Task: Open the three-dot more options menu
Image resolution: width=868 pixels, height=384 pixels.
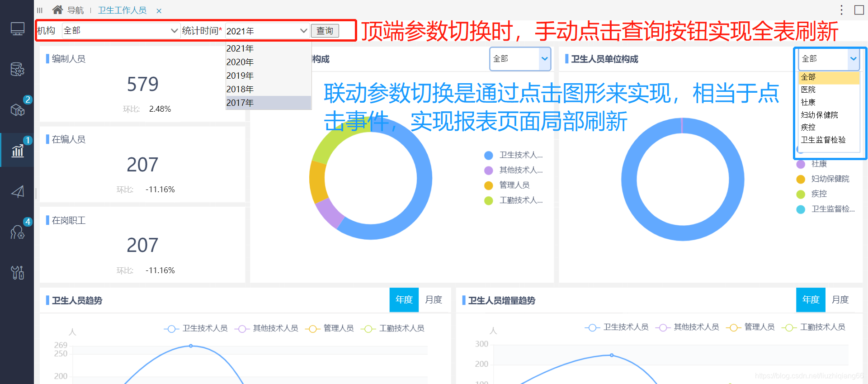Action: 841,10
